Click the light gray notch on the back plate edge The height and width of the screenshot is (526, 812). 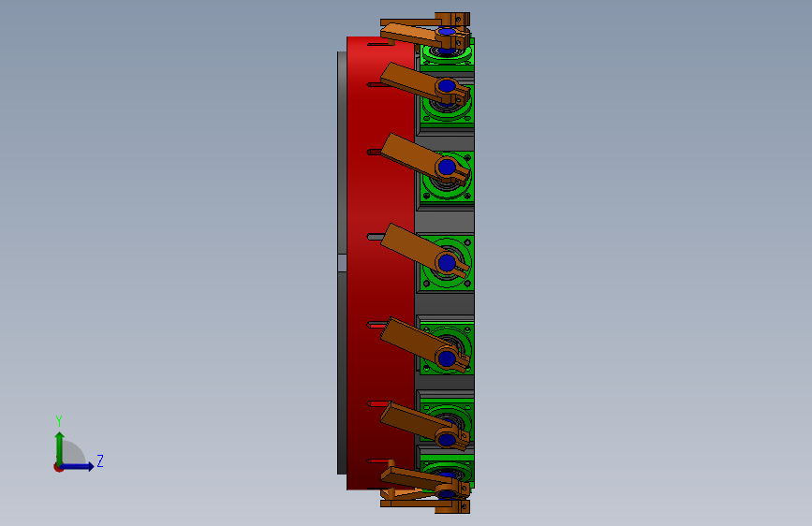click(x=342, y=262)
